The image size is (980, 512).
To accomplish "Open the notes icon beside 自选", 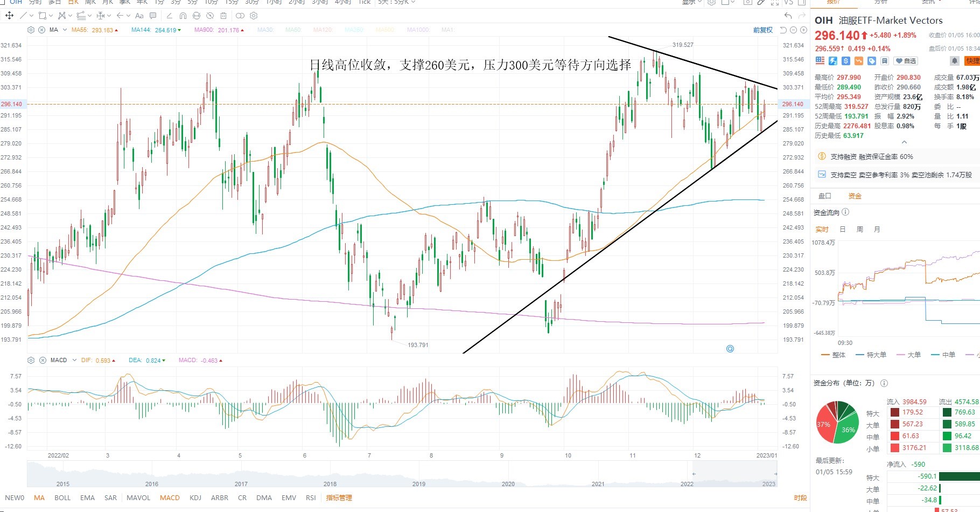I will [x=885, y=61].
